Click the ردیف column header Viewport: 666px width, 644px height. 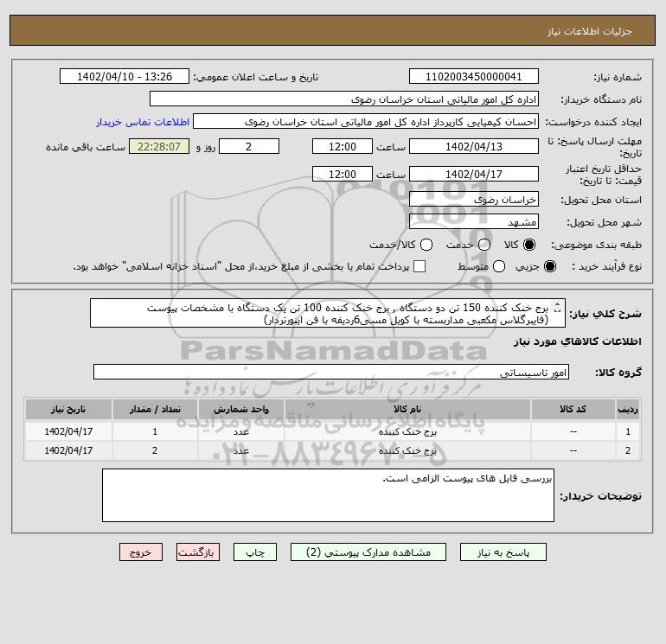pos(628,409)
